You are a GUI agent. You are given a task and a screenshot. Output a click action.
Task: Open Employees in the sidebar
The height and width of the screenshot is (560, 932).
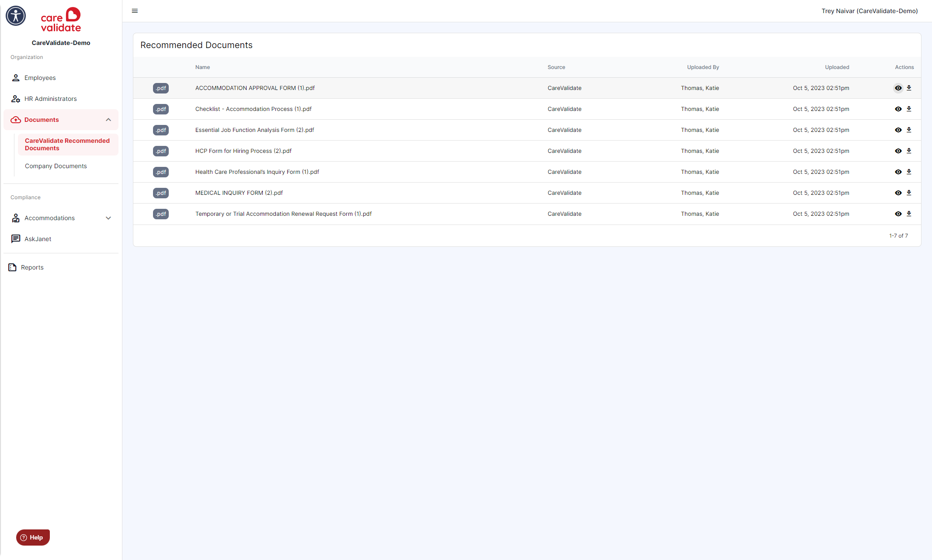pyautogui.click(x=61, y=78)
